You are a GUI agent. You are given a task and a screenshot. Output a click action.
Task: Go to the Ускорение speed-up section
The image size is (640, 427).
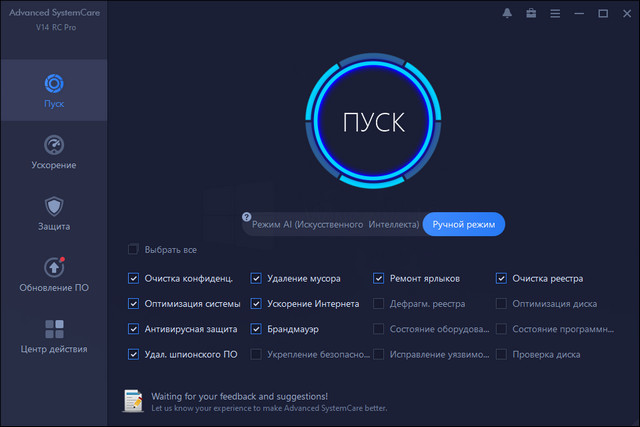53,152
